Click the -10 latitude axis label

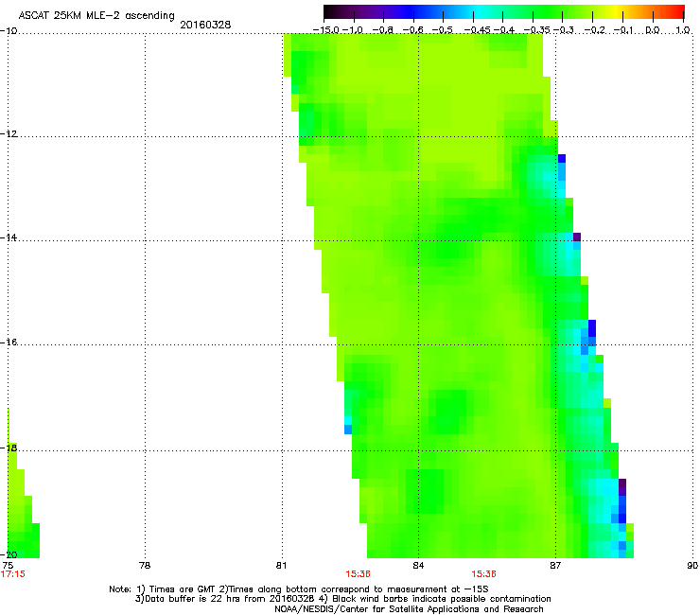[9, 30]
